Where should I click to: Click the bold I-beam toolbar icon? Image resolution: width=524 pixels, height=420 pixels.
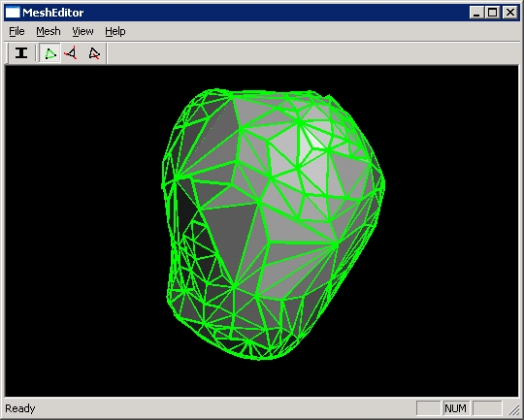[x=21, y=53]
